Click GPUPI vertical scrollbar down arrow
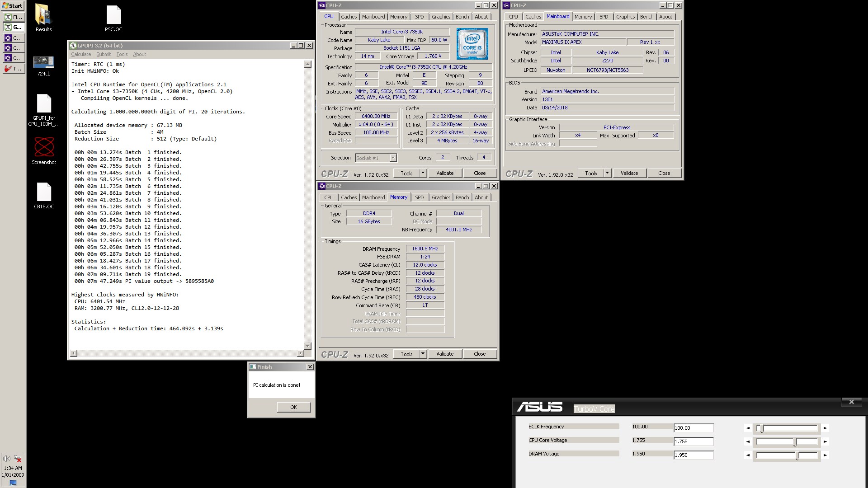 [x=308, y=346]
